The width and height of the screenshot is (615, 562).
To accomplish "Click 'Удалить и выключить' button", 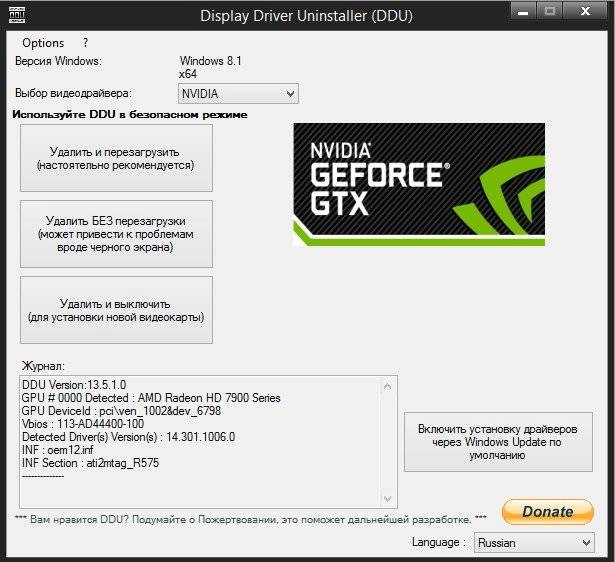I will (x=116, y=310).
